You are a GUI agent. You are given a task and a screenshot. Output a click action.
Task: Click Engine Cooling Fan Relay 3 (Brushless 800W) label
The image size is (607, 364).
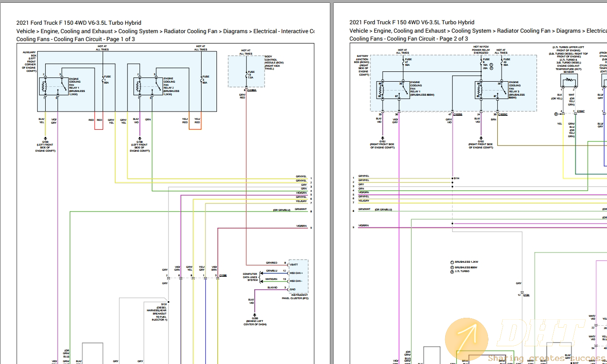tap(516, 90)
